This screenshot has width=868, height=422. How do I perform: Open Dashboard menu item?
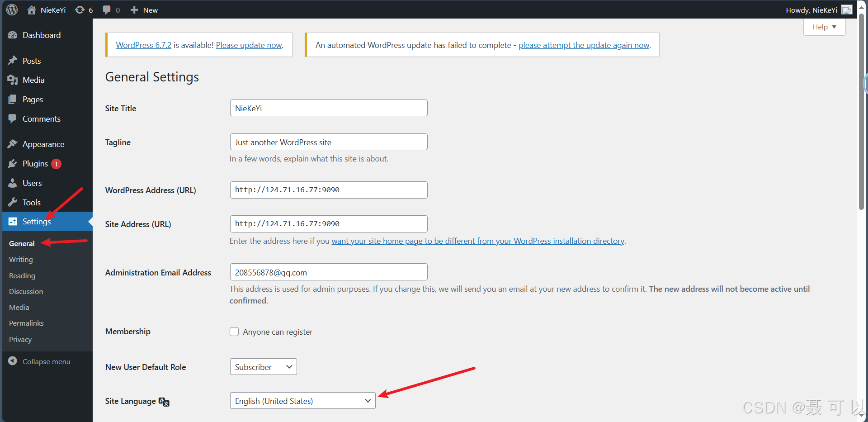tap(42, 35)
